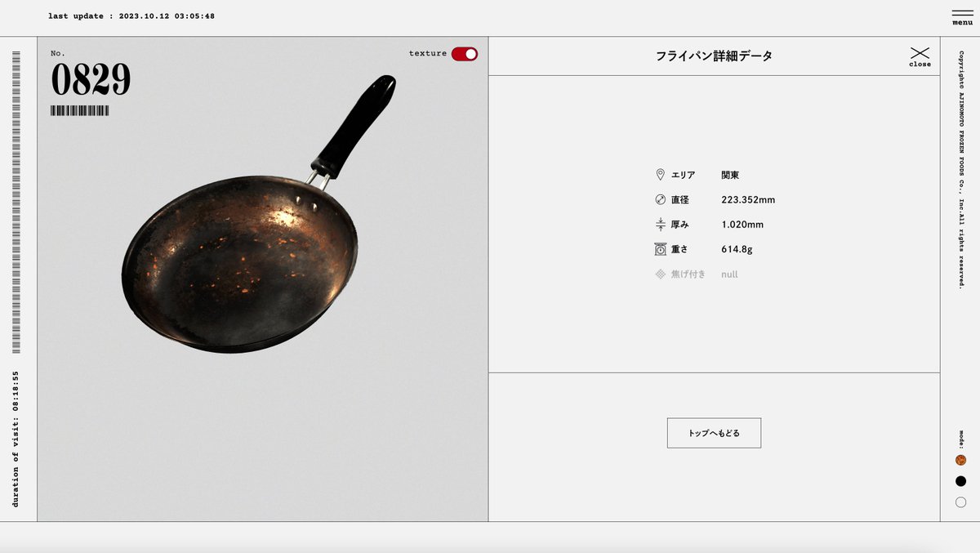
Task: Select the black mode swatch
Action: pyautogui.click(x=960, y=481)
